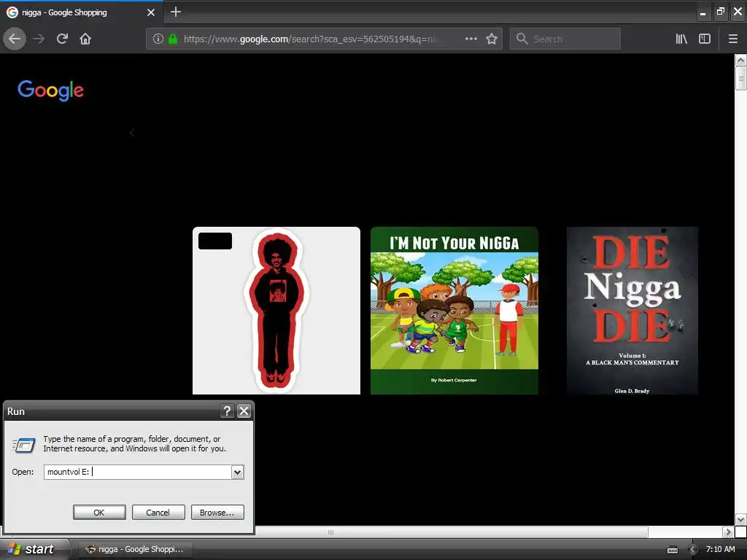Show site information icon in address bar

[158, 39]
